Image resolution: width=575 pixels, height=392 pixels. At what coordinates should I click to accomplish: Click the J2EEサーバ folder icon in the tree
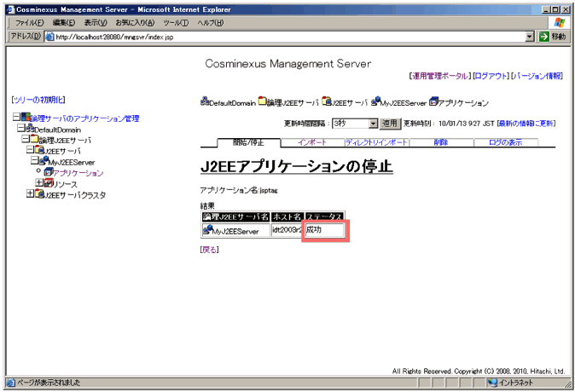point(39,149)
